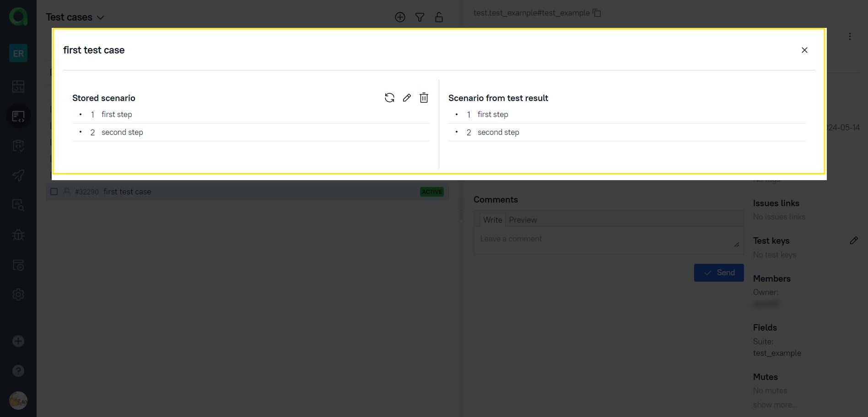Open the Launches rocket sidebar icon

[x=18, y=176]
